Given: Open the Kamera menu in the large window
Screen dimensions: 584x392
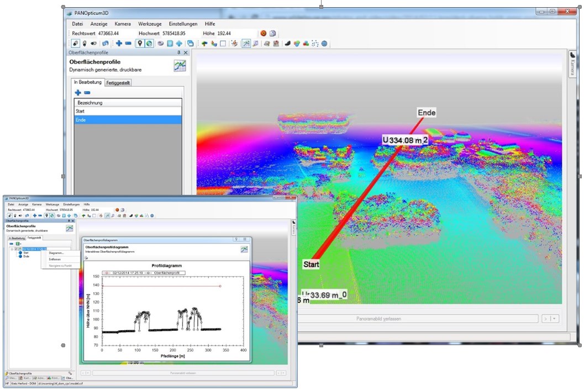Looking at the screenshot, I should coord(123,24).
